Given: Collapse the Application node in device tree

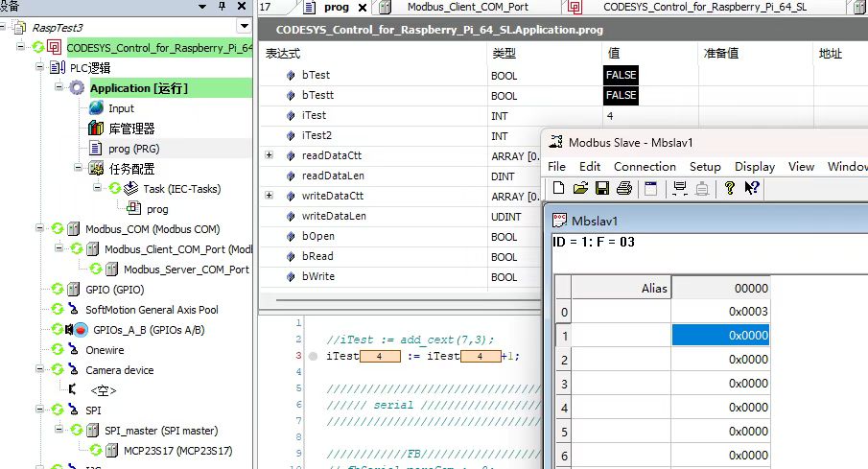Looking at the screenshot, I should (59, 87).
